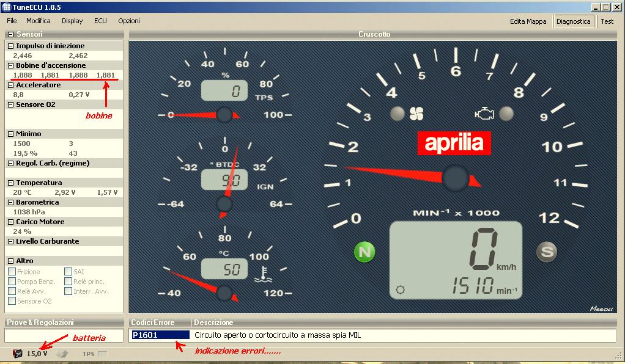The image size is (625, 364).
Task: Click the 1038 hPa barometric reading
Action: coord(29,212)
